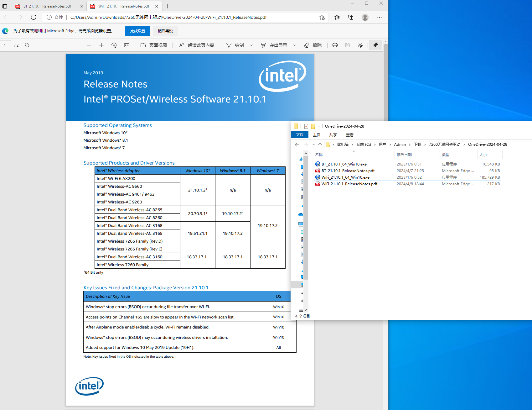Click 系统 (C:) in the breadcrumb path

point(364,145)
